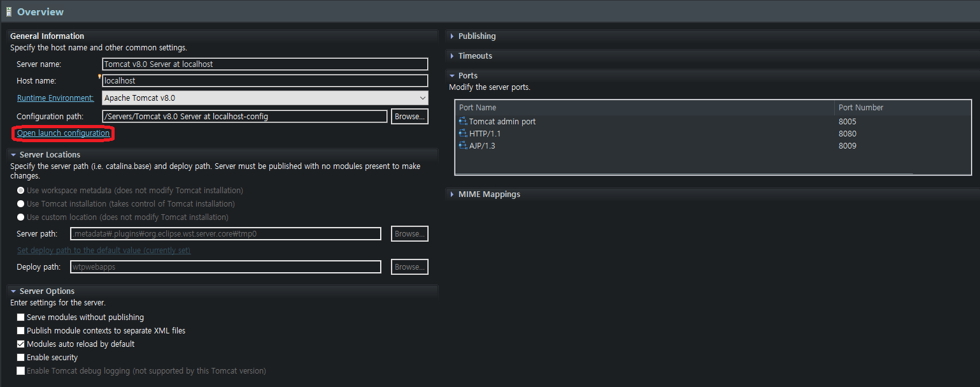Viewport: 980px width, 387px height.
Task: Open launch configuration
Action: coord(62,133)
